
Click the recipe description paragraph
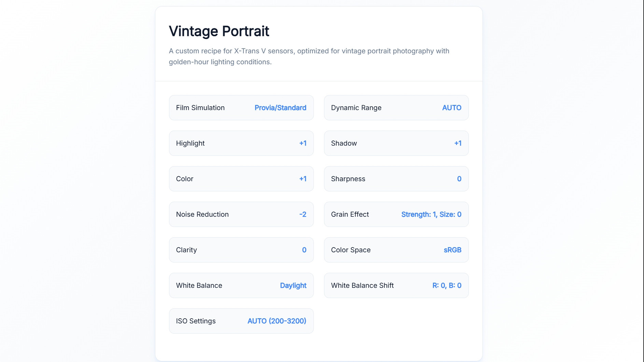tap(309, 56)
